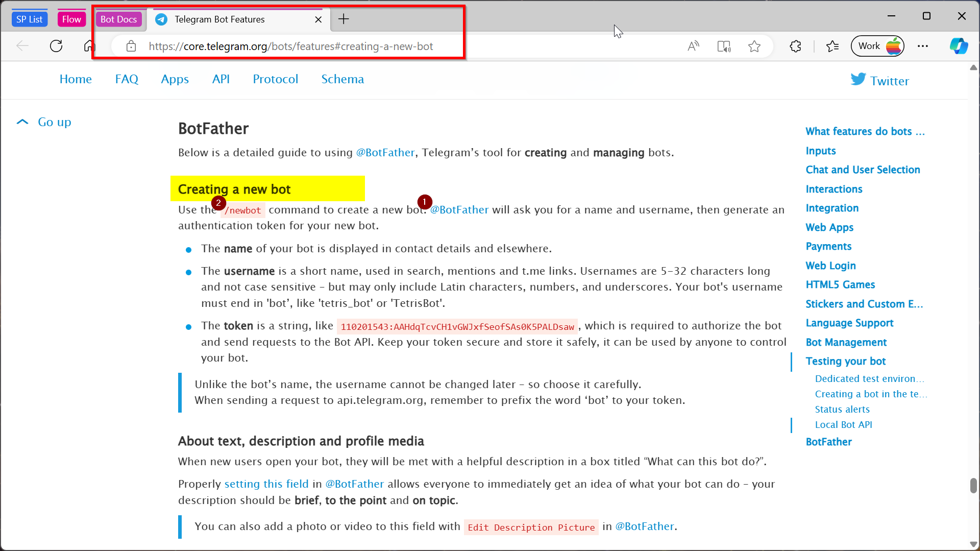Open Immersive Reader icon
Screen dimensions: 980x551
pos(724,46)
